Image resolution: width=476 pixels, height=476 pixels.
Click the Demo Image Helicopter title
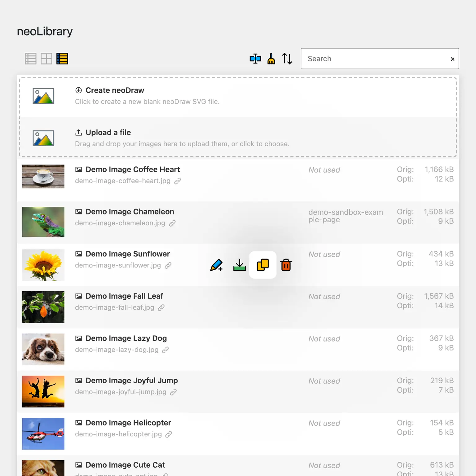[x=128, y=423]
